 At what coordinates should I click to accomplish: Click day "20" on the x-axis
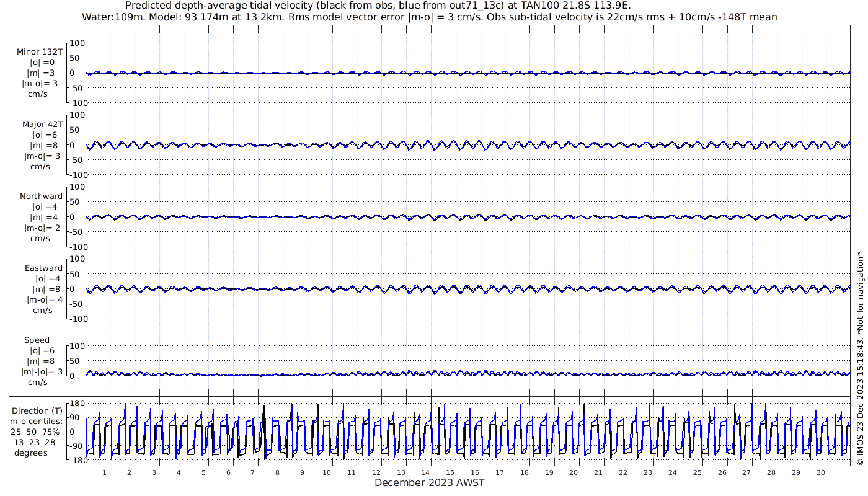point(573,472)
